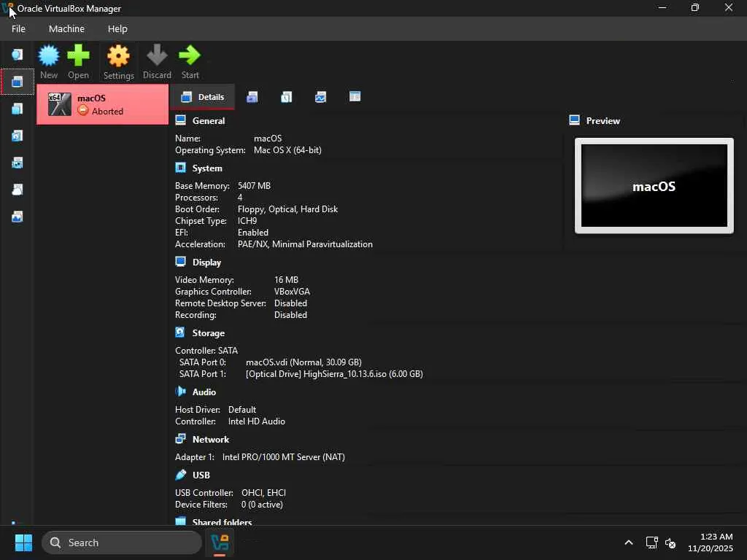This screenshot has width=747, height=560.
Task: Click the Aborted status icon
Action: (x=83, y=111)
